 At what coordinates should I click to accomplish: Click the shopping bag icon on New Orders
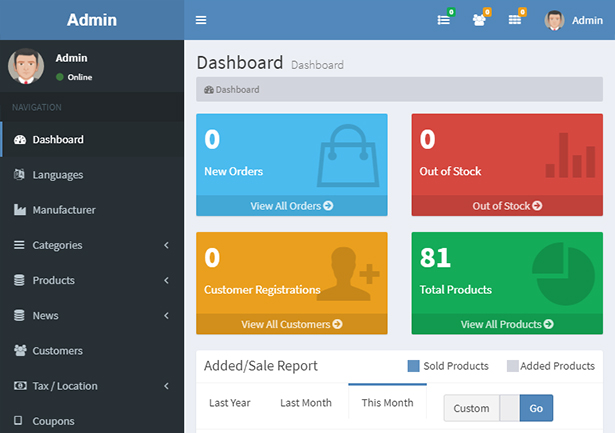[x=348, y=156]
